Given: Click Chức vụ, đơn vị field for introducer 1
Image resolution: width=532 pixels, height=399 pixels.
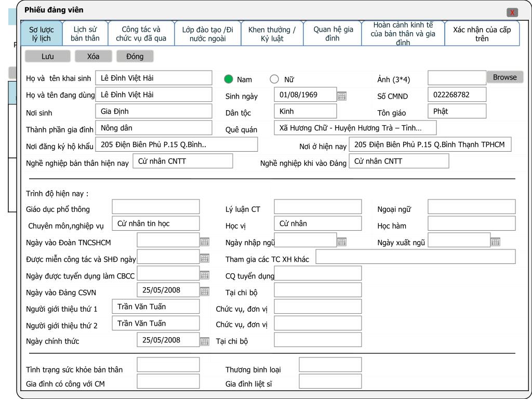Looking at the screenshot, I should [318, 307].
